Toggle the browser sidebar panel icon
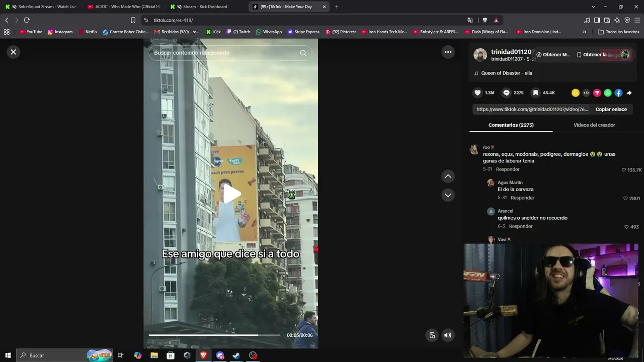The image size is (644, 362). (597, 20)
